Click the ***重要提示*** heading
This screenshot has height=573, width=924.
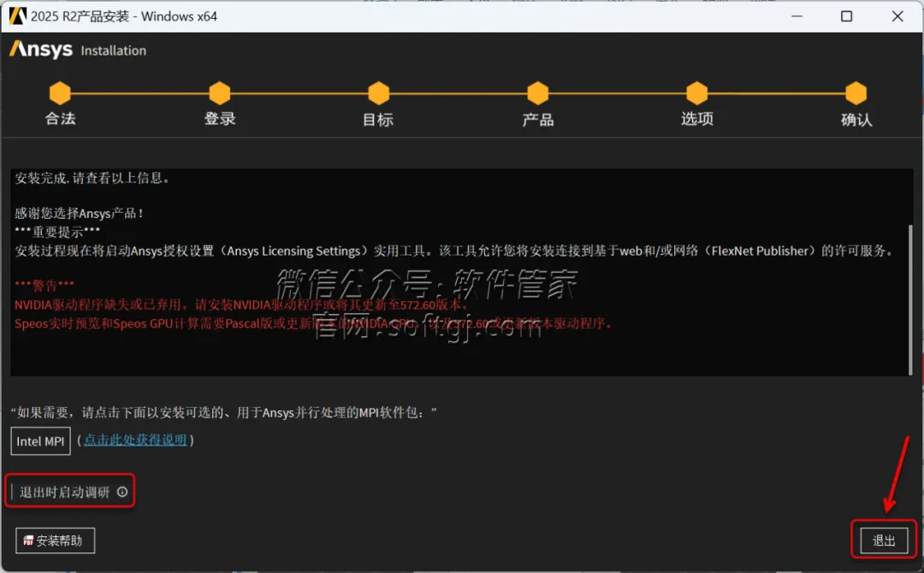tap(57, 232)
